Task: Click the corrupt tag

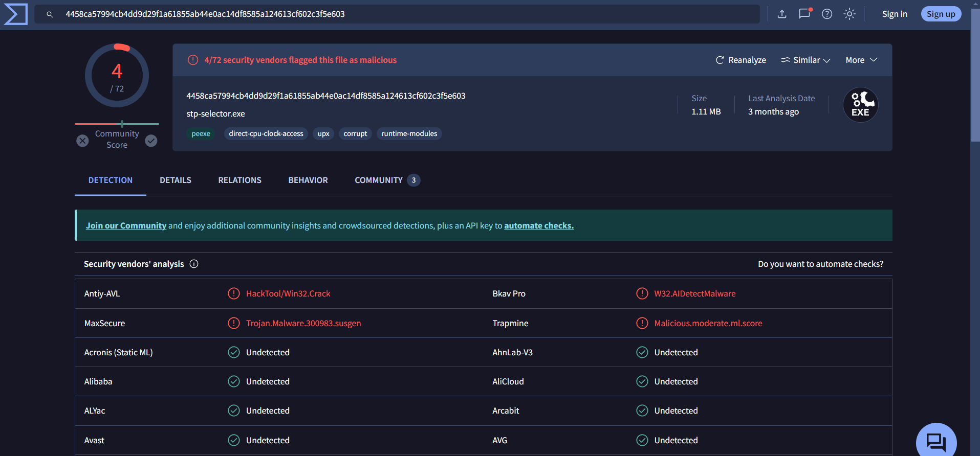Action: click(355, 133)
